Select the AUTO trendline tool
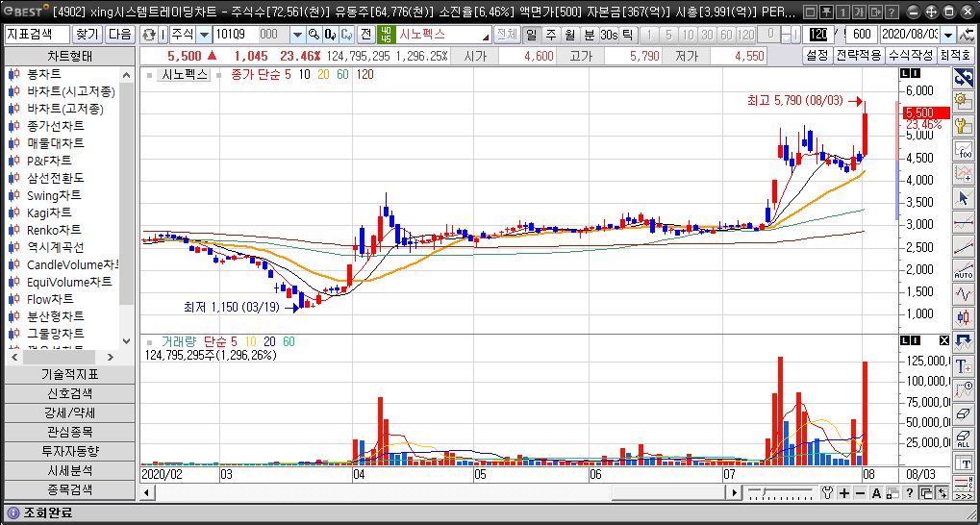 tap(963, 270)
